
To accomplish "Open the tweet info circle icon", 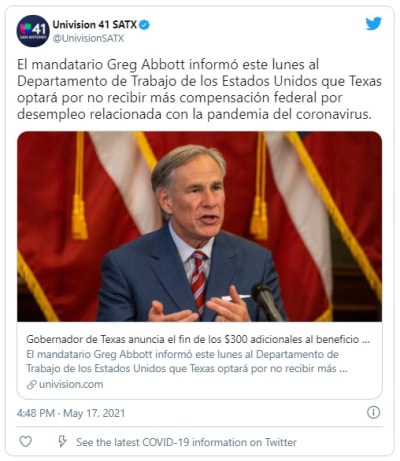I will click(373, 412).
